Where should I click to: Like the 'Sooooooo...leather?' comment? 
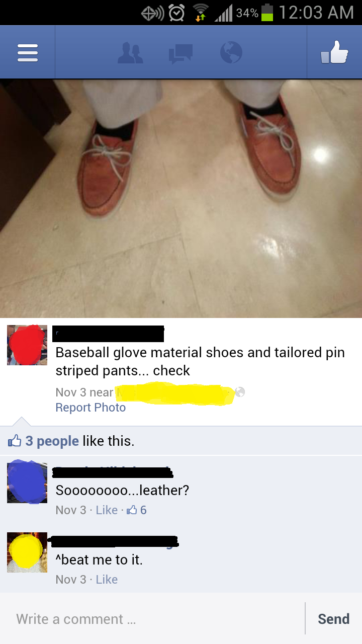coord(107,510)
